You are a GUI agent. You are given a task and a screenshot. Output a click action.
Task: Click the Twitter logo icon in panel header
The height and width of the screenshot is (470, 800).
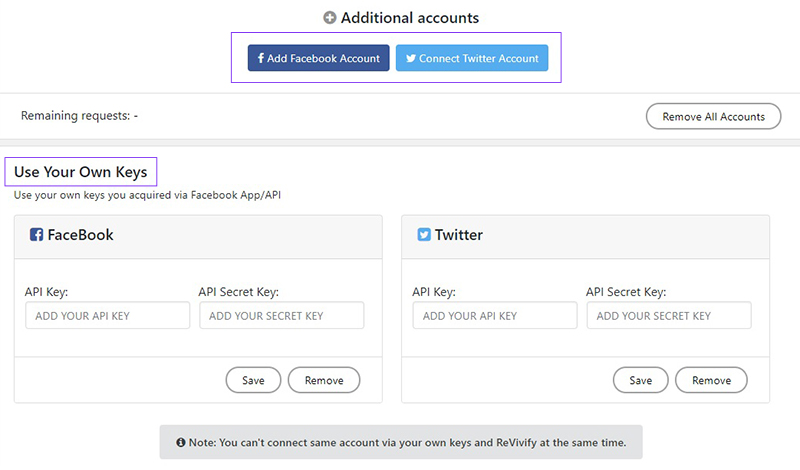(424, 235)
